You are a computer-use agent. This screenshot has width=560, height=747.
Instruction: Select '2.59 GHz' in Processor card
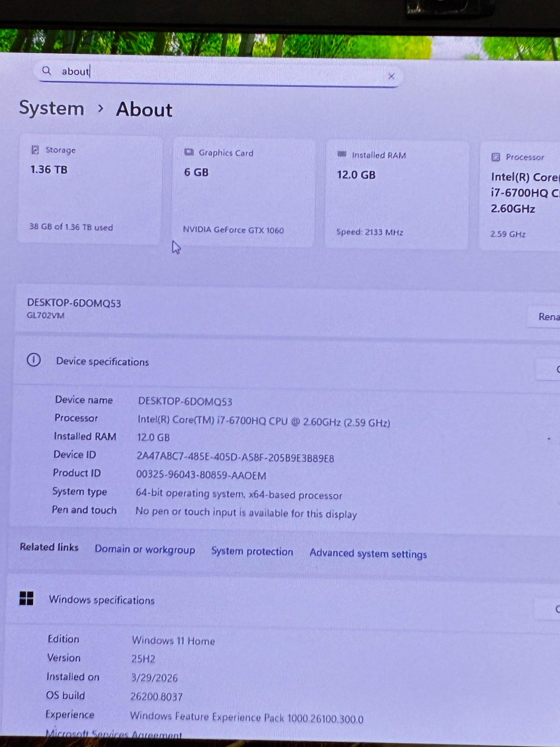[508, 234]
